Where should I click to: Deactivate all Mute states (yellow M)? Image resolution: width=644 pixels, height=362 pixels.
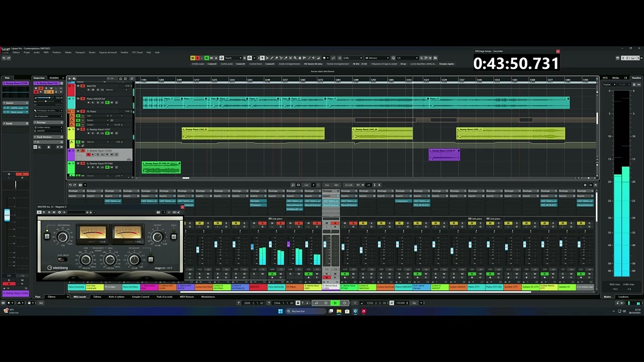click(x=193, y=58)
